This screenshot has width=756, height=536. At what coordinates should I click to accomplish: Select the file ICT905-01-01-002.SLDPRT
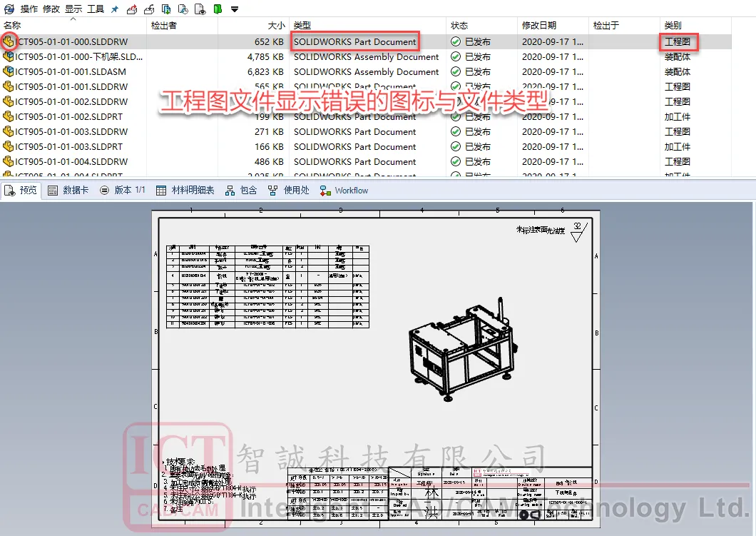point(68,116)
